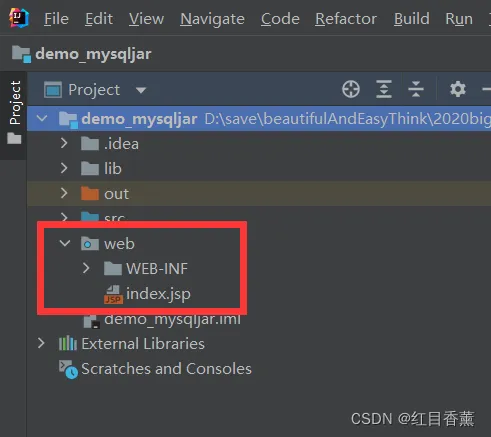Click the Project view label in panel header
491x437 pixels.
94,90
